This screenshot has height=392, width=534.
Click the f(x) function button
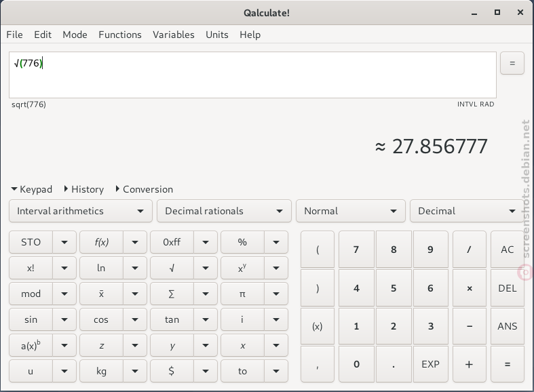tap(101, 242)
